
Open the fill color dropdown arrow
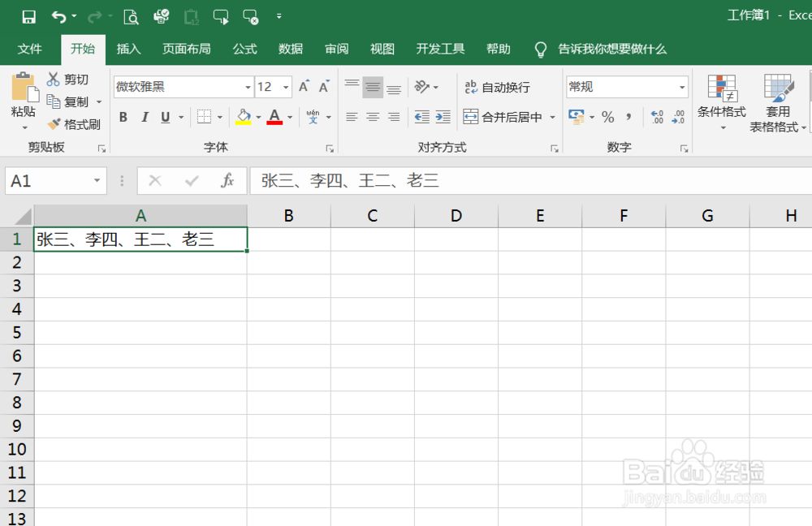[x=258, y=117]
